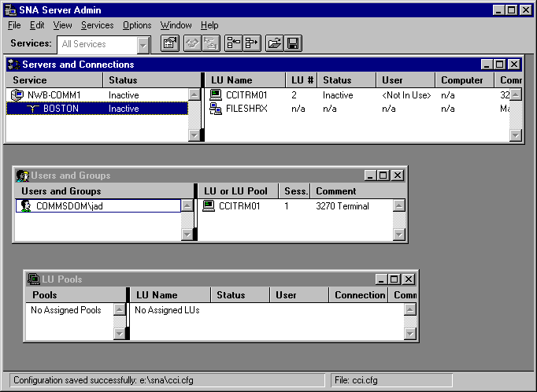
Task: Select the BOSTON connection tree item
Action: (x=61, y=109)
